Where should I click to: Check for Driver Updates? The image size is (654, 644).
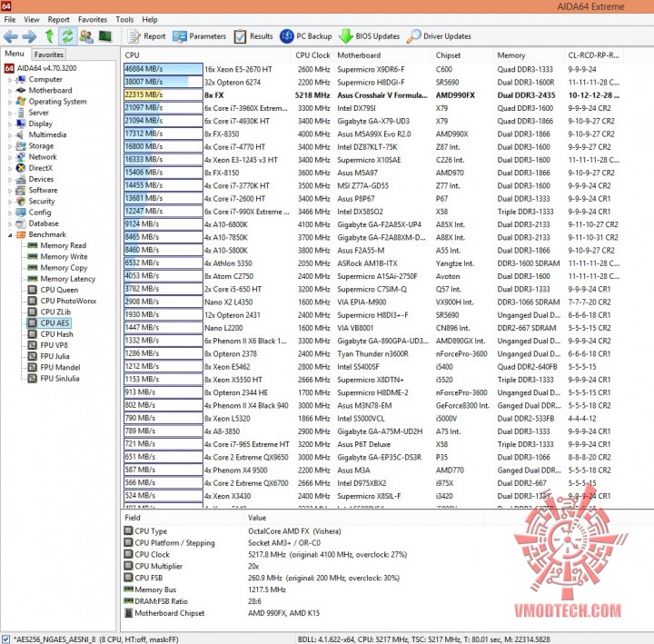pyautogui.click(x=439, y=36)
